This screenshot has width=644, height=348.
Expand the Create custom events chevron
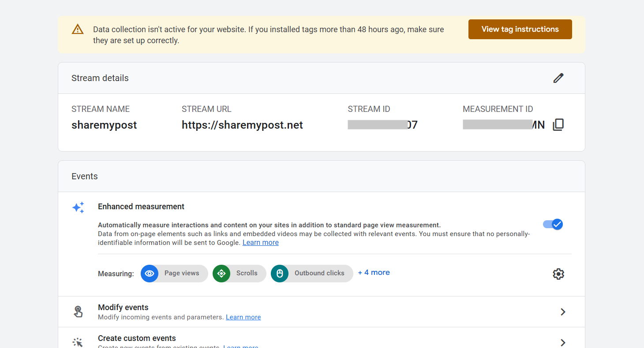coord(563,343)
